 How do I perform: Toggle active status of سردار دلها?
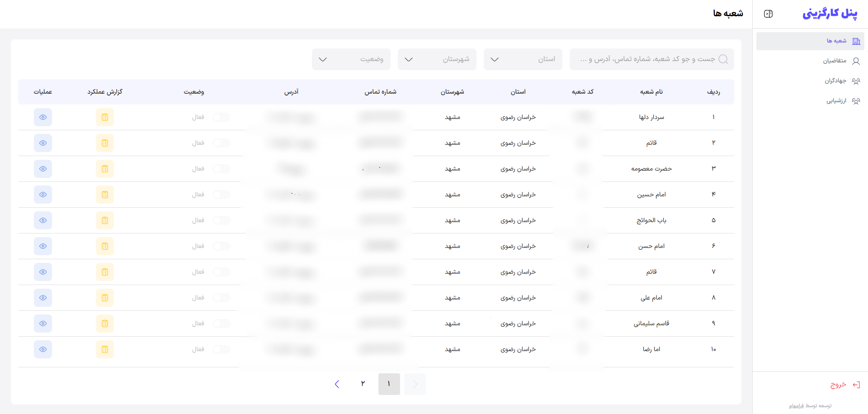pos(222,117)
